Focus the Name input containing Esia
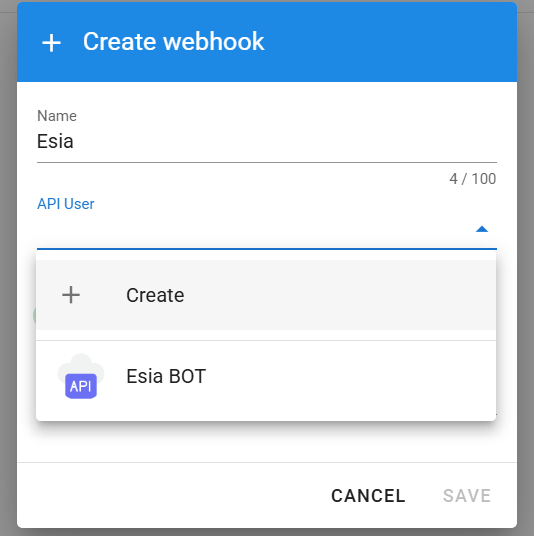 [x=267, y=141]
